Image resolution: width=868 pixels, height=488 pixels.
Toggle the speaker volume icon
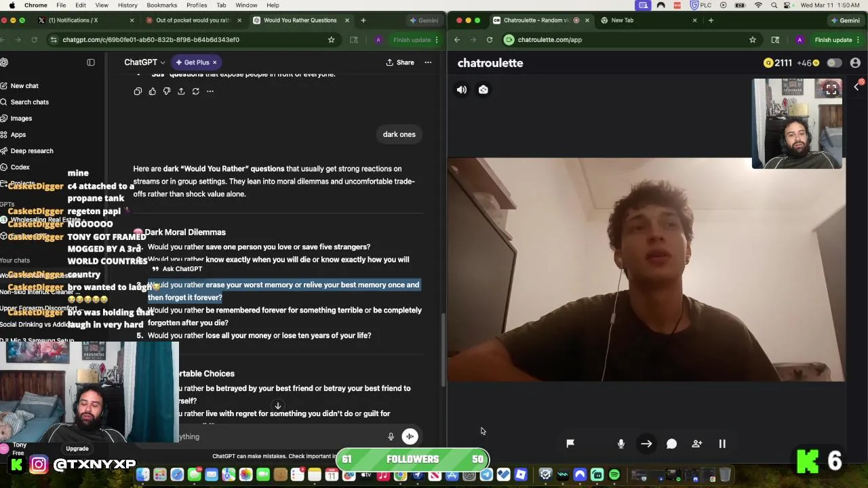462,89
